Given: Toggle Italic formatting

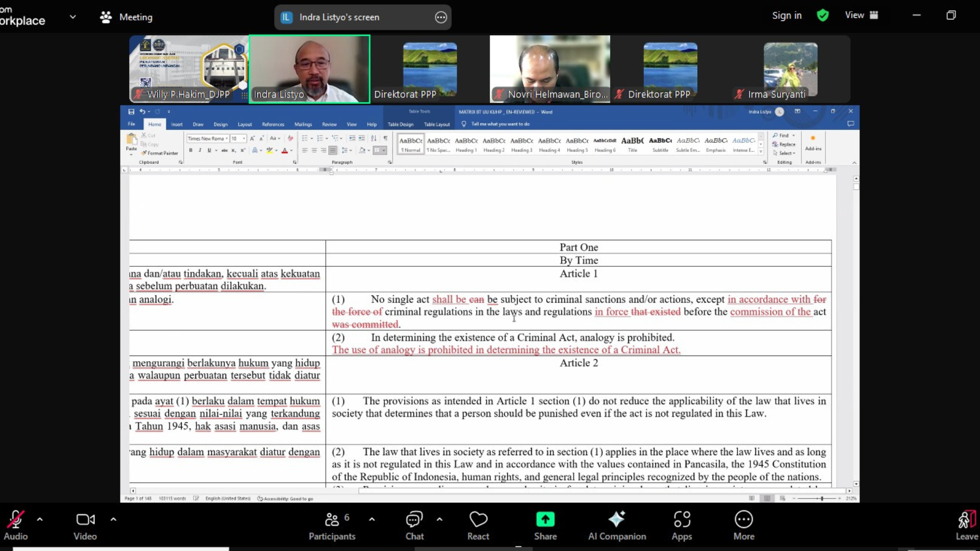Looking at the screenshot, I should 200,150.
